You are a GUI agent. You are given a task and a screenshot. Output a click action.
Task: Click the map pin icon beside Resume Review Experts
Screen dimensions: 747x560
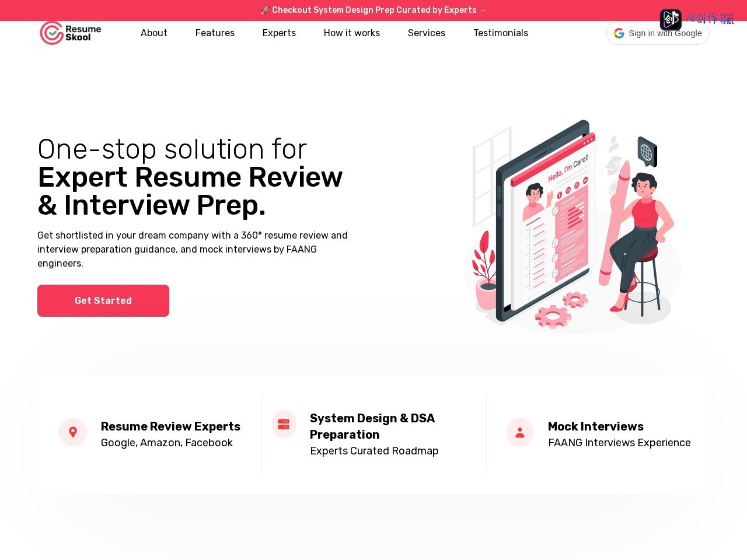click(x=73, y=432)
